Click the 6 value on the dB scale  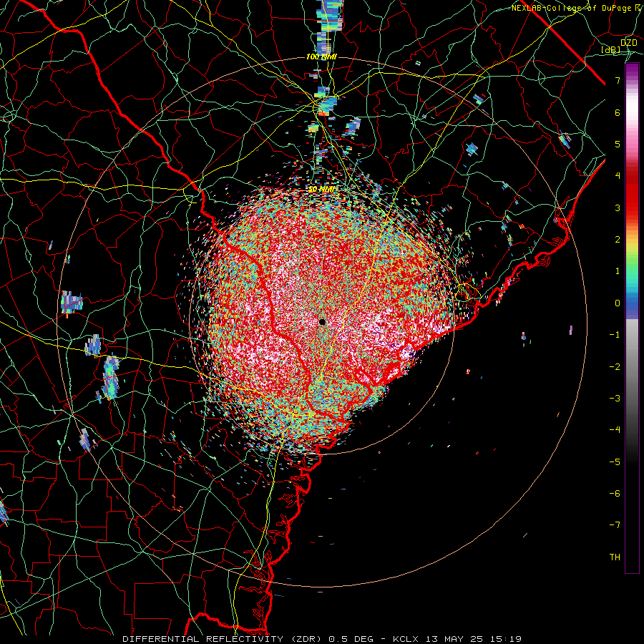click(618, 112)
